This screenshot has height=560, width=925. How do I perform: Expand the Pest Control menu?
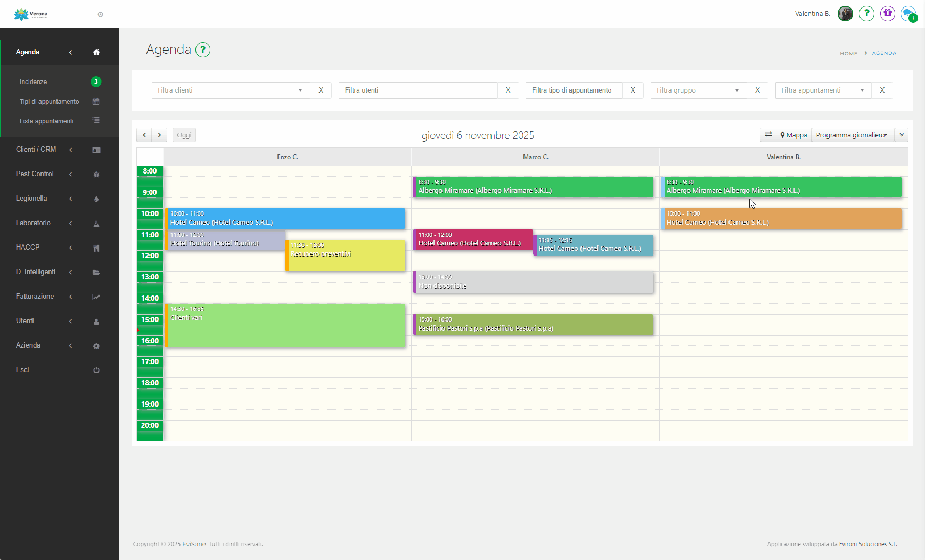[35, 174]
